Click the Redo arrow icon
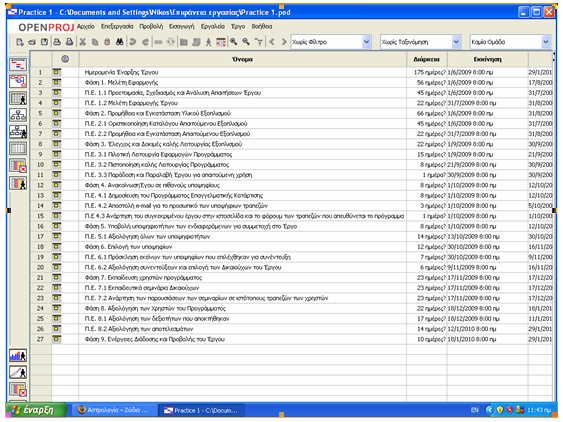This screenshot has width=563, height=422. [x=145, y=42]
